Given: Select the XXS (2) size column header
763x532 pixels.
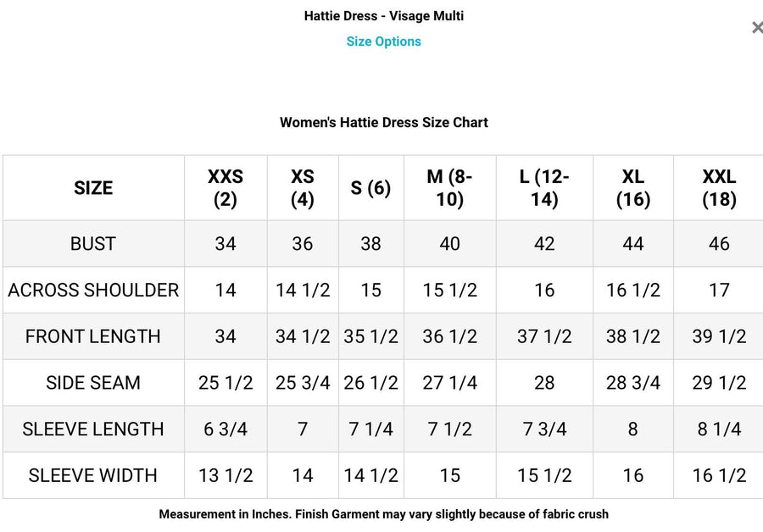Looking at the screenshot, I should [x=226, y=188].
